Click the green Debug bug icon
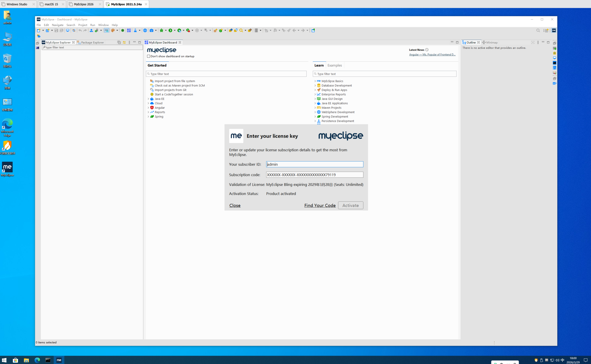591x364 pixels. coord(162,30)
